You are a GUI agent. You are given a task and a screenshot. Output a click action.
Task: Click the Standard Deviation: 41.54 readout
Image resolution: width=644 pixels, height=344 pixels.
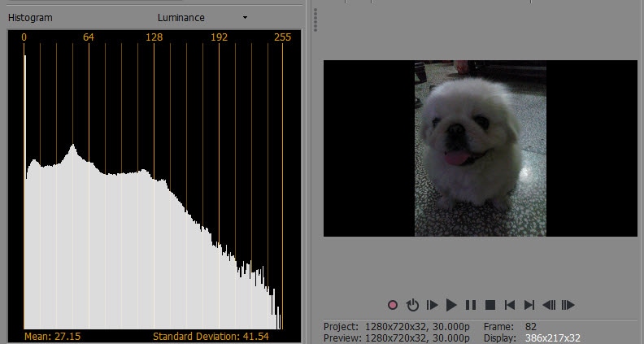pyautogui.click(x=211, y=337)
